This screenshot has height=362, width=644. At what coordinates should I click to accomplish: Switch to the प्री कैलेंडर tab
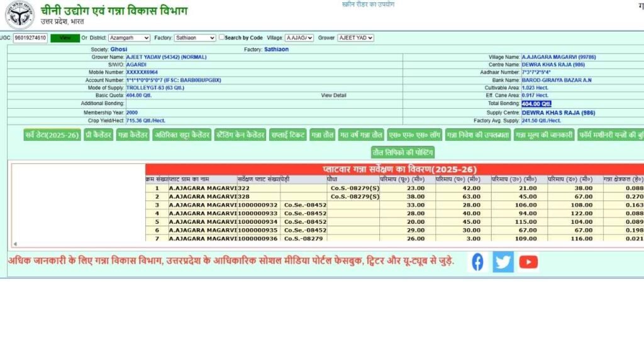99,134
